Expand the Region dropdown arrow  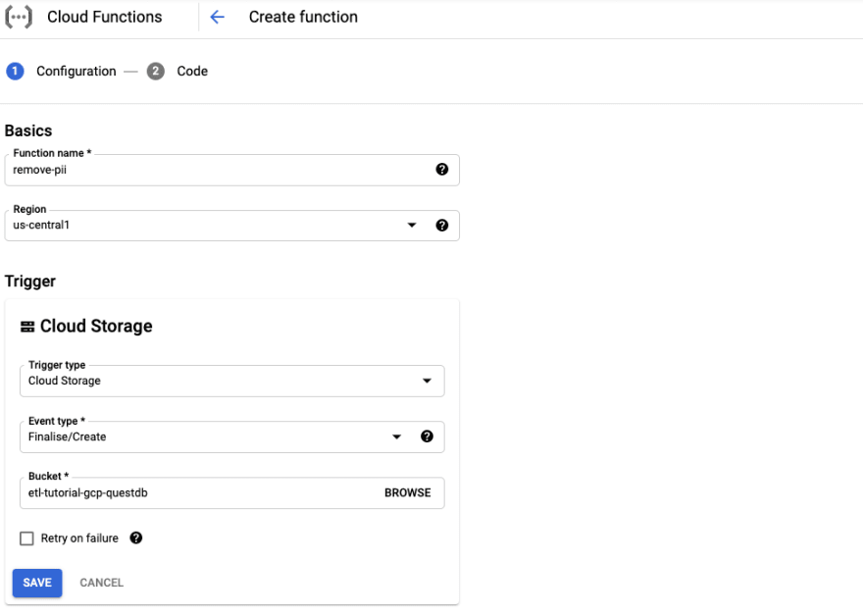[412, 226]
